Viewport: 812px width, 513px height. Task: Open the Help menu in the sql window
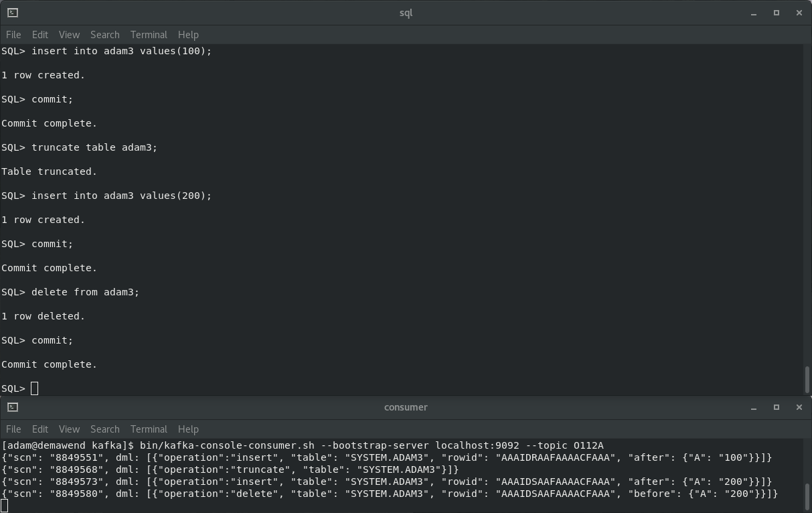point(188,34)
